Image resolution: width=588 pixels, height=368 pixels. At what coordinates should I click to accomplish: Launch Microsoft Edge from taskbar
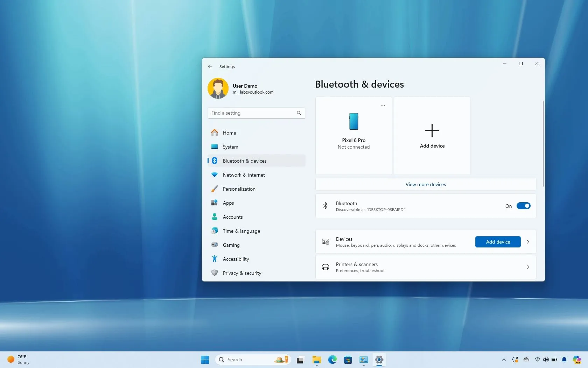click(x=332, y=360)
